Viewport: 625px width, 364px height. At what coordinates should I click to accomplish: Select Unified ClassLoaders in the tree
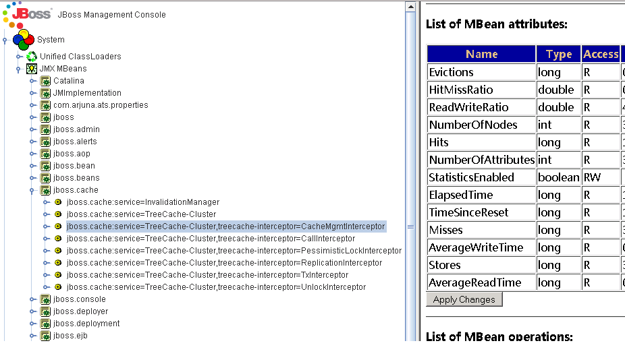pyautogui.click(x=80, y=57)
